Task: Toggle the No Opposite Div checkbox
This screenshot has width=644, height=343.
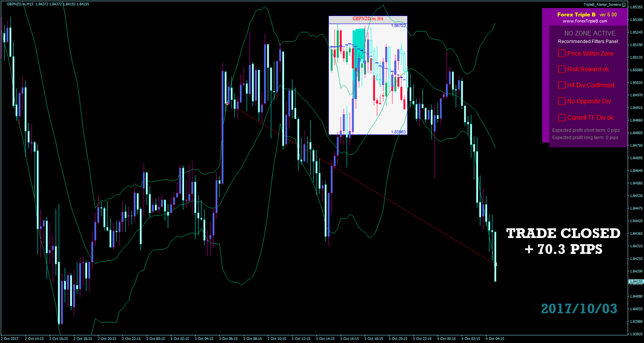Action: (x=562, y=101)
